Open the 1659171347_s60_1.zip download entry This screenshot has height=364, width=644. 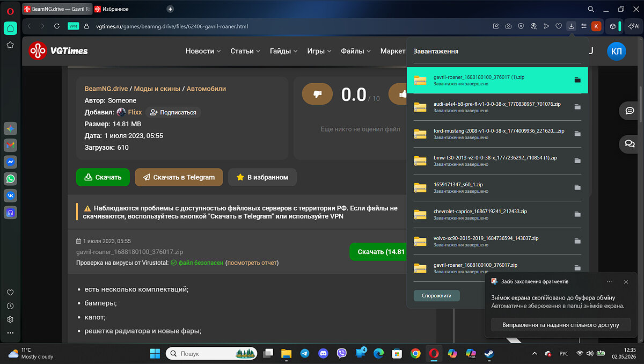pyautogui.click(x=497, y=187)
